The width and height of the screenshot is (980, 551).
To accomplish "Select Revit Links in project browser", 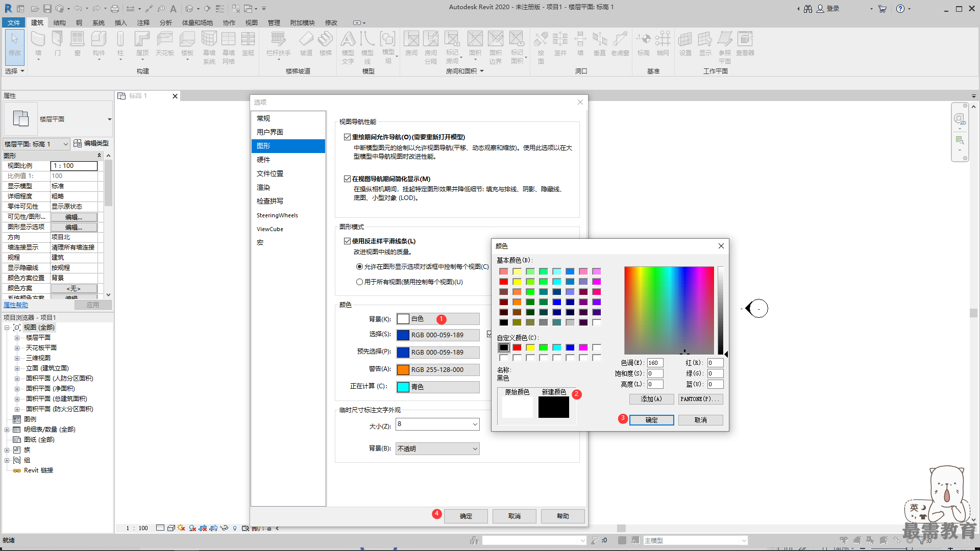I will click(x=38, y=470).
